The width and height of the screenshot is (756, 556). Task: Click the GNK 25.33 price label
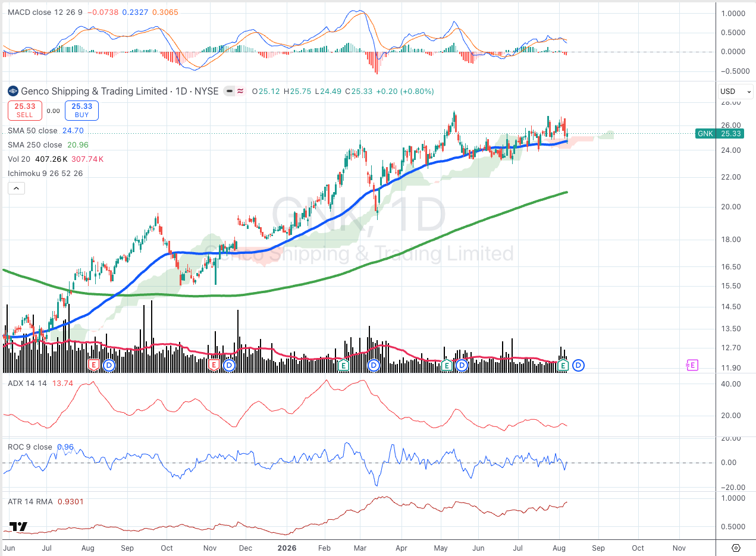(719, 134)
